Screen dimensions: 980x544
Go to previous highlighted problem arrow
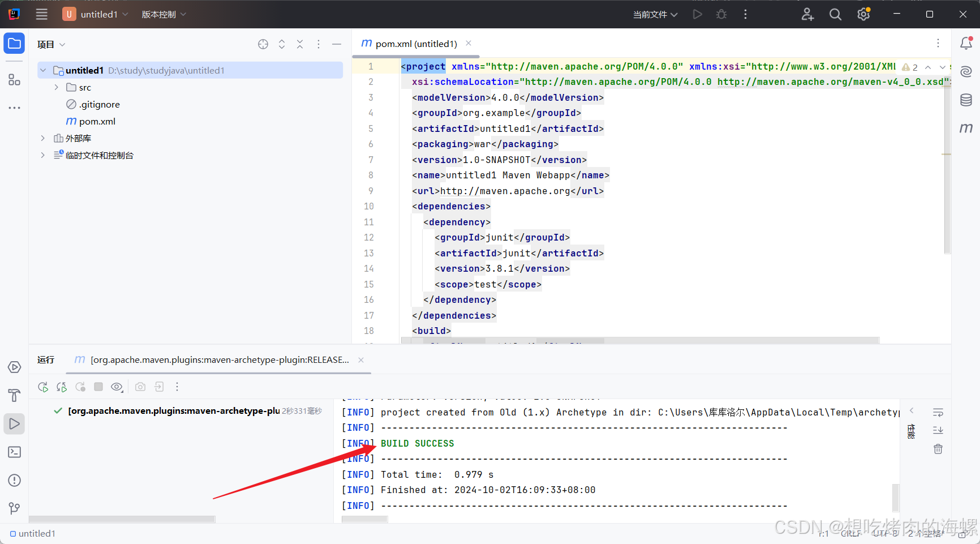[928, 67]
